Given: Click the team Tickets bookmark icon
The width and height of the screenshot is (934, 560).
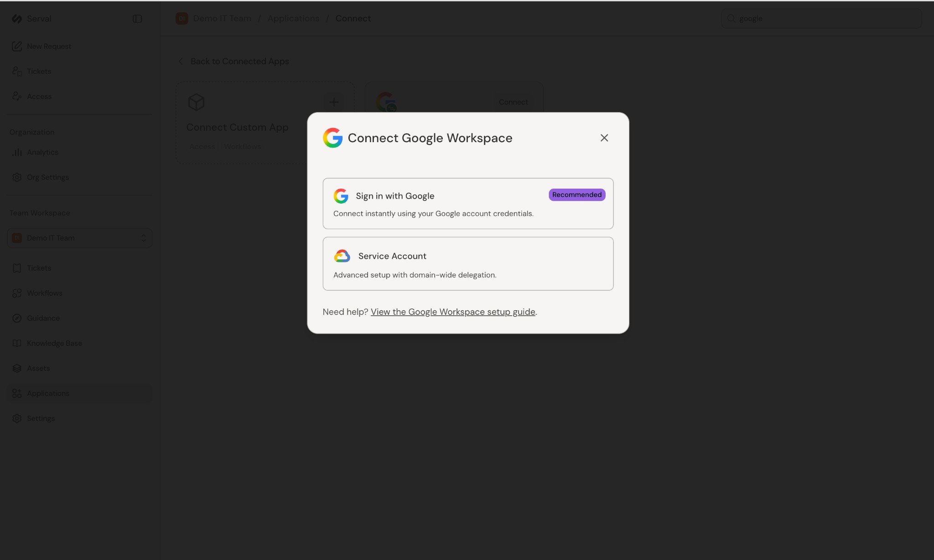Looking at the screenshot, I should point(17,268).
